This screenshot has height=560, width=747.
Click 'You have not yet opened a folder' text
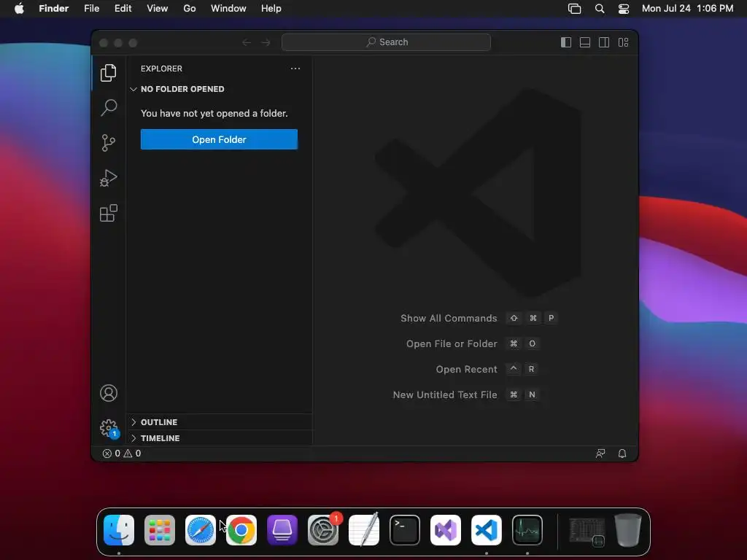click(x=214, y=113)
